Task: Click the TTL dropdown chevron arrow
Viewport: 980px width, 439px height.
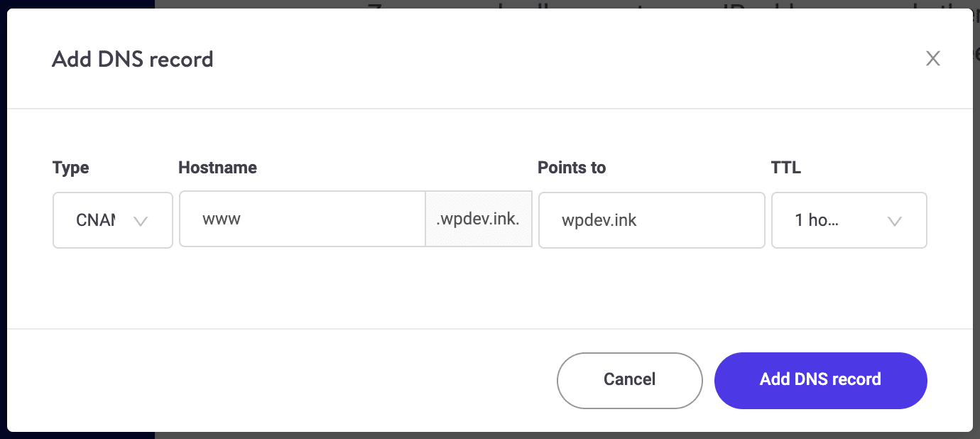Action: [894, 221]
